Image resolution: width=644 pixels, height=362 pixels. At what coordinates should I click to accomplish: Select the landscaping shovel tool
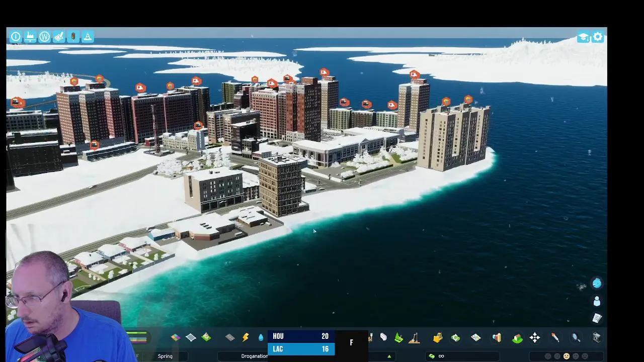[414, 338]
